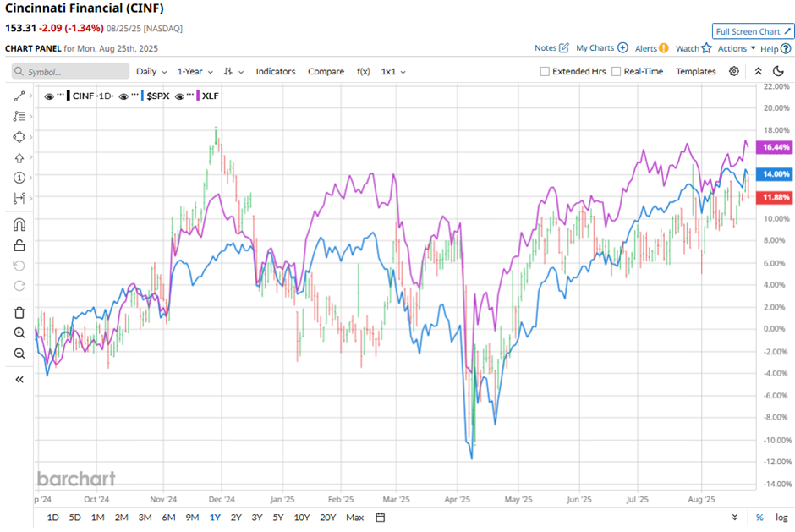Enable Extended Hrs checkbox

click(545, 72)
